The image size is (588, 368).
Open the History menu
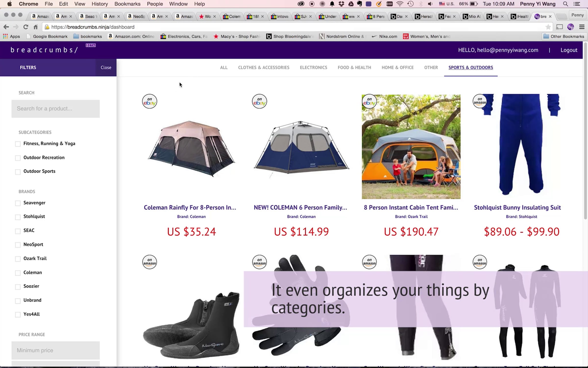[99, 4]
